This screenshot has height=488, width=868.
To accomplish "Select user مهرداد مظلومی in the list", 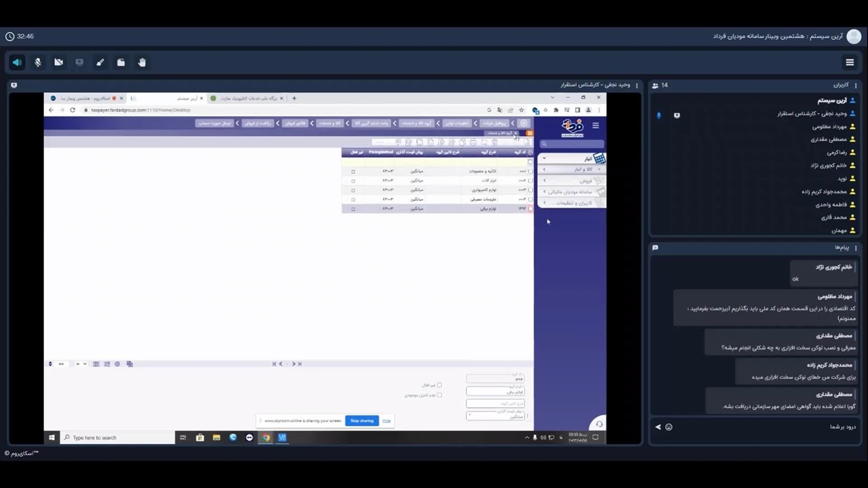I will (830, 127).
